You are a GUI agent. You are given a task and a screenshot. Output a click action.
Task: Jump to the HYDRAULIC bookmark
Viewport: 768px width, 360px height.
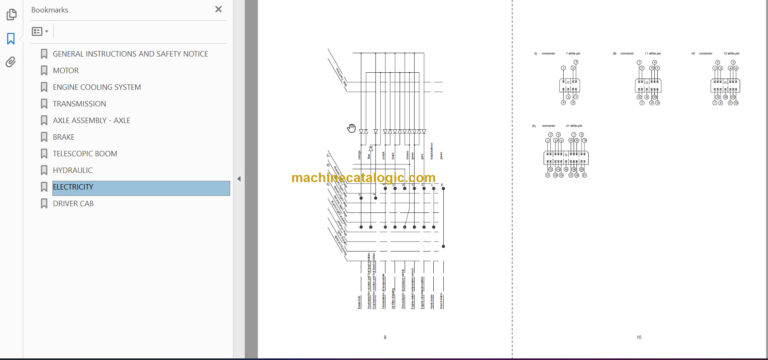pyautogui.click(x=72, y=170)
